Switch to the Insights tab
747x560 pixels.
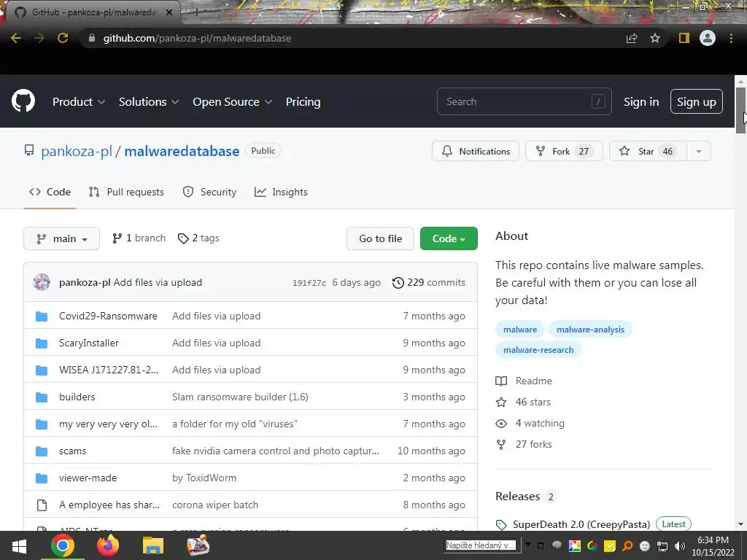tap(281, 192)
